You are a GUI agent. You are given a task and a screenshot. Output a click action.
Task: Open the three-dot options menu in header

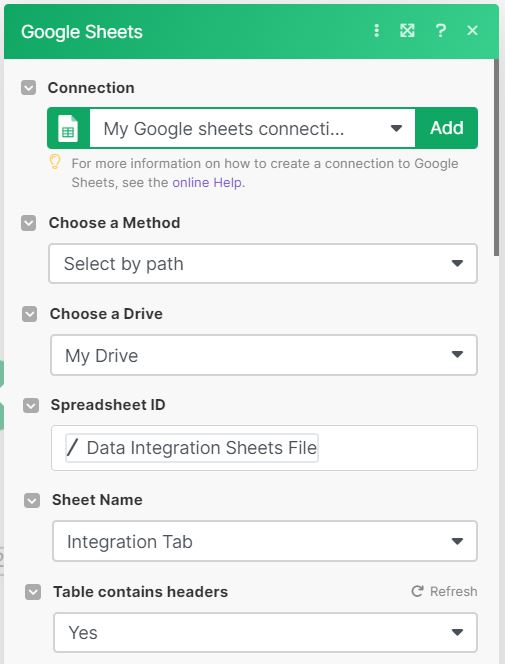coord(376,30)
